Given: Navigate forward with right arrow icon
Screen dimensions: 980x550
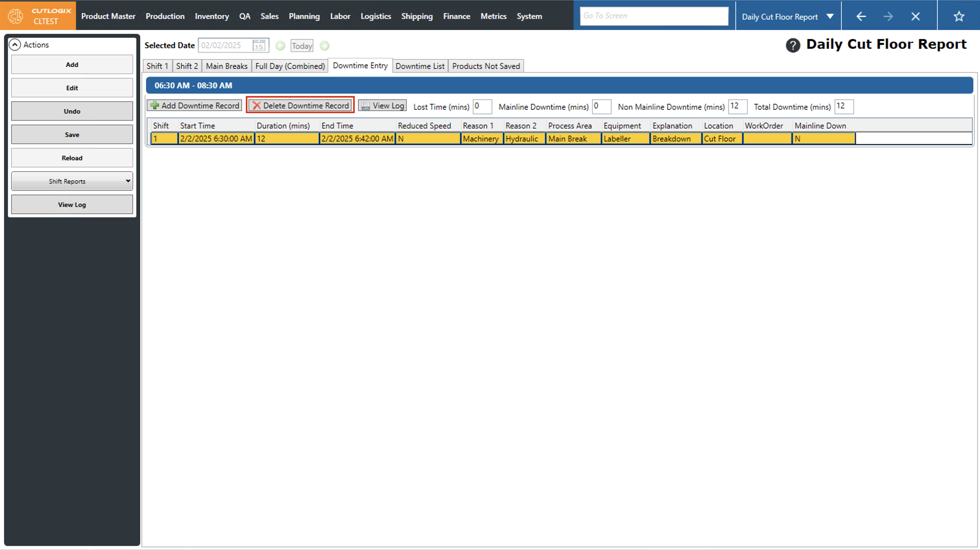Looking at the screenshot, I should pos(888,16).
